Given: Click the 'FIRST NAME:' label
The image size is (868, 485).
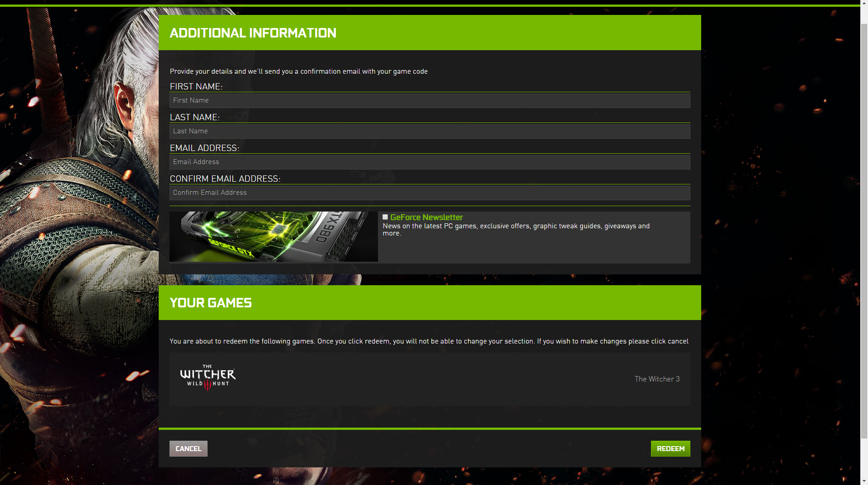Looking at the screenshot, I should click(x=196, y=86).
